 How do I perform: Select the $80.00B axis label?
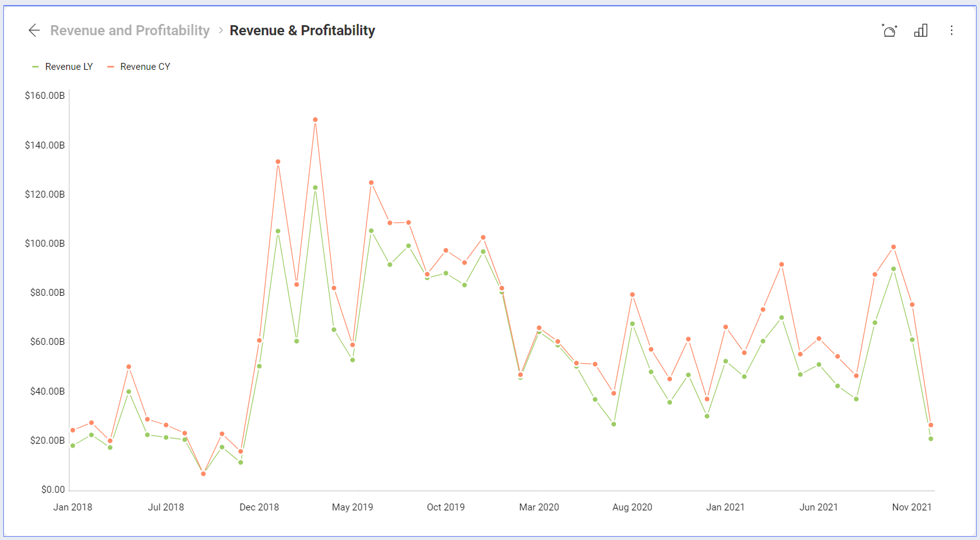(47, 292)
